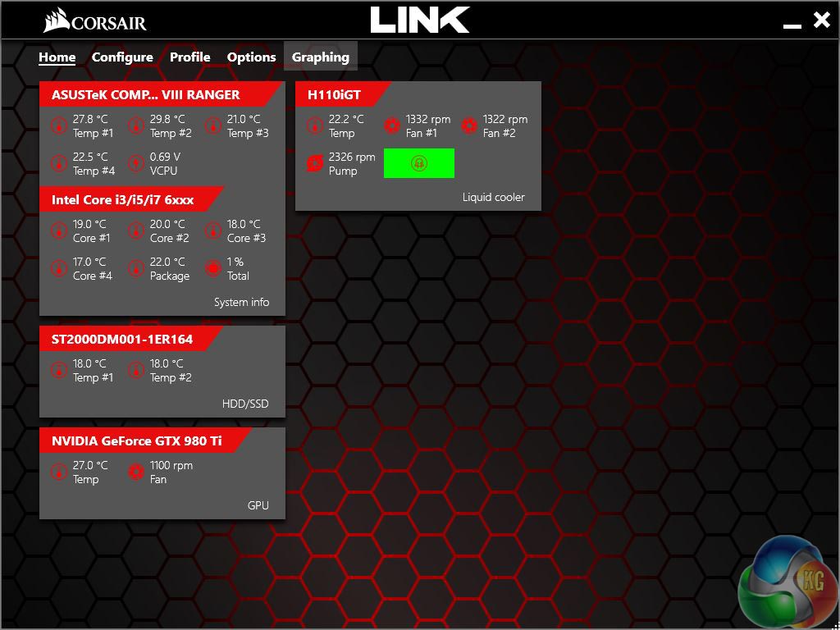Select the H110iGT Fan #1 fan icon
The image size is (840, 630).
point(391,126)
